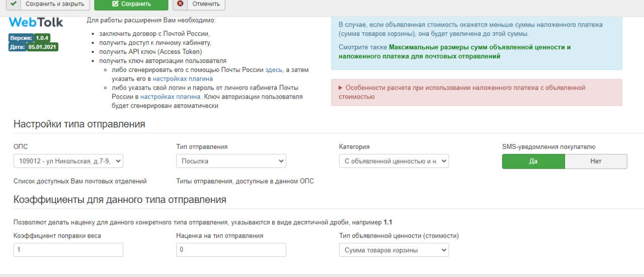644x277 pixels.
Task: Open the ОПС post office dropdown
Action: (68, 161)
